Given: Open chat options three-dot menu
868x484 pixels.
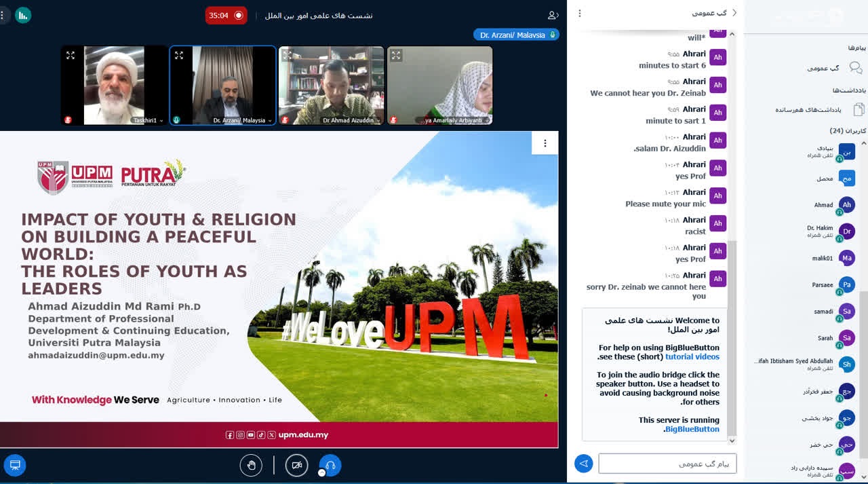Looking at the screenshot, I should point(579,13).
